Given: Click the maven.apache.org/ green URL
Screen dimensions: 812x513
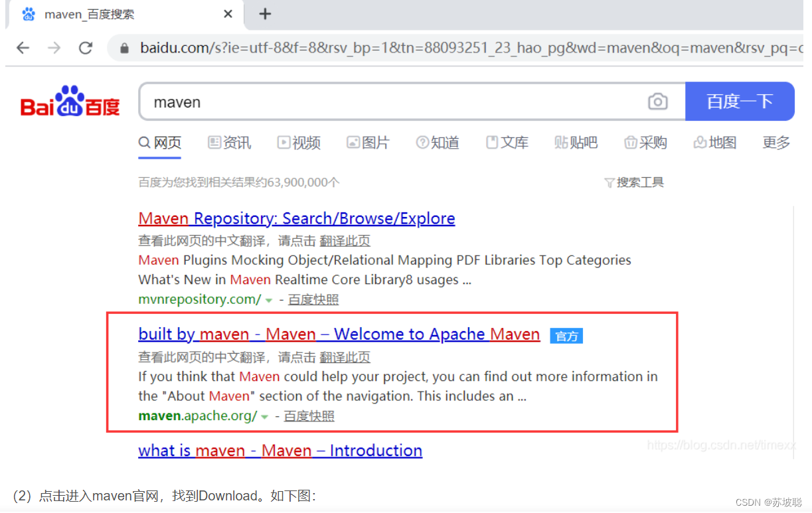Looking at the screenshot, I should pos(198,416).
